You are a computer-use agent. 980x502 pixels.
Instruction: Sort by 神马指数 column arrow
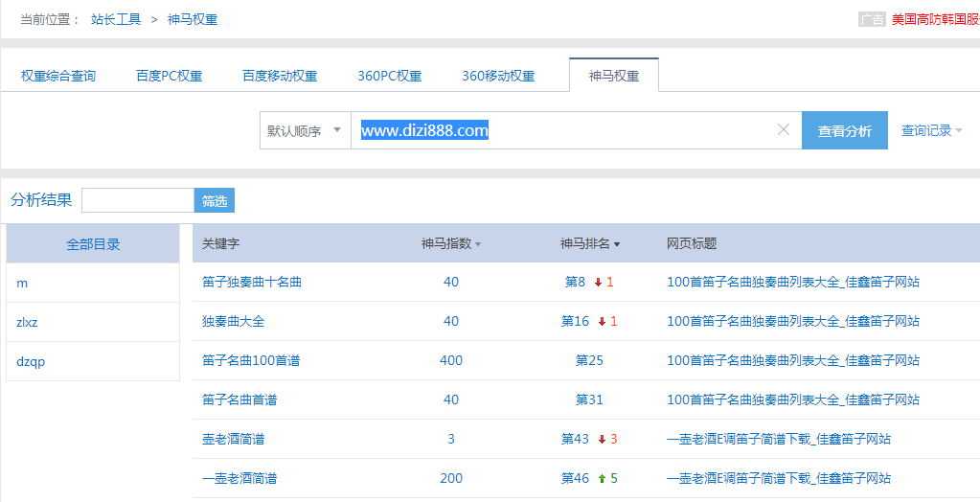click(x=478, y=245)
